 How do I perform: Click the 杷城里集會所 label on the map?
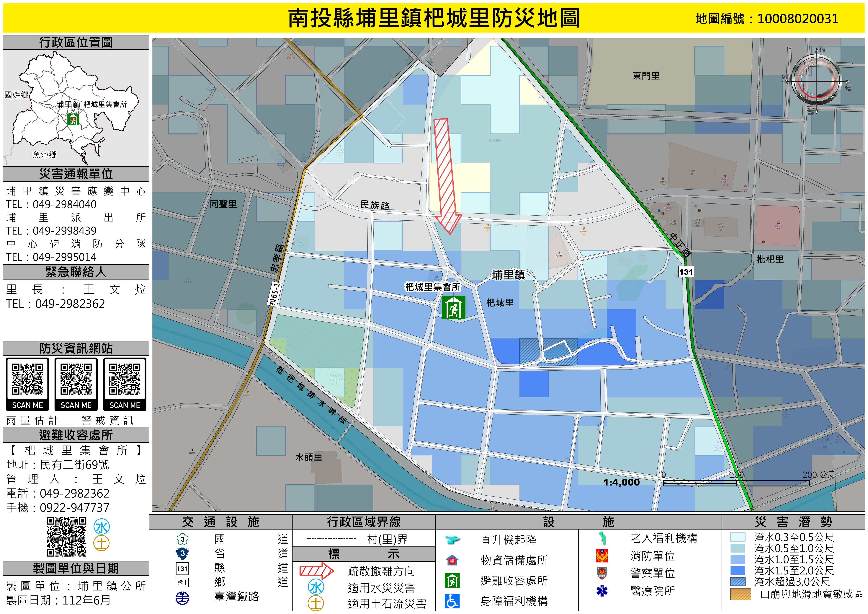[432, 287]
